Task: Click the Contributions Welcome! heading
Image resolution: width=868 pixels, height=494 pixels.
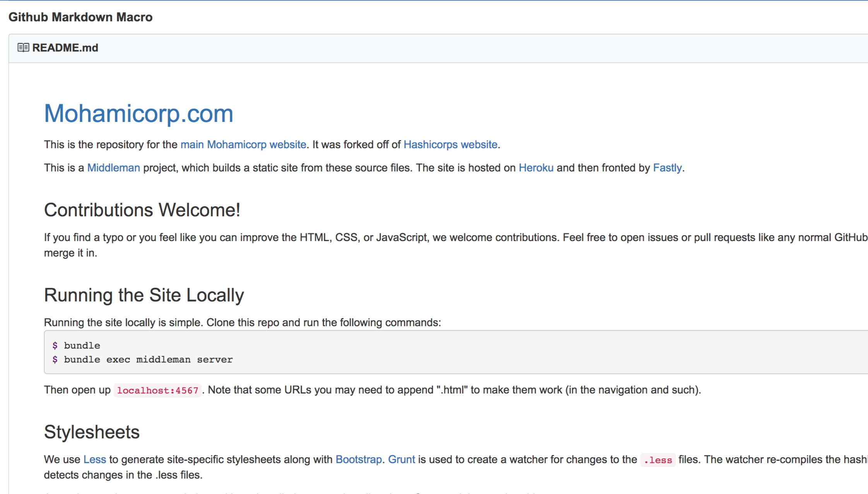Action: point(142,210)
